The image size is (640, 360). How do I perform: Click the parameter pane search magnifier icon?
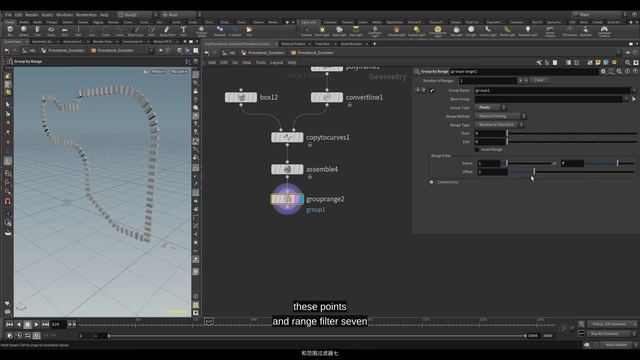click(x=619, y=71)
